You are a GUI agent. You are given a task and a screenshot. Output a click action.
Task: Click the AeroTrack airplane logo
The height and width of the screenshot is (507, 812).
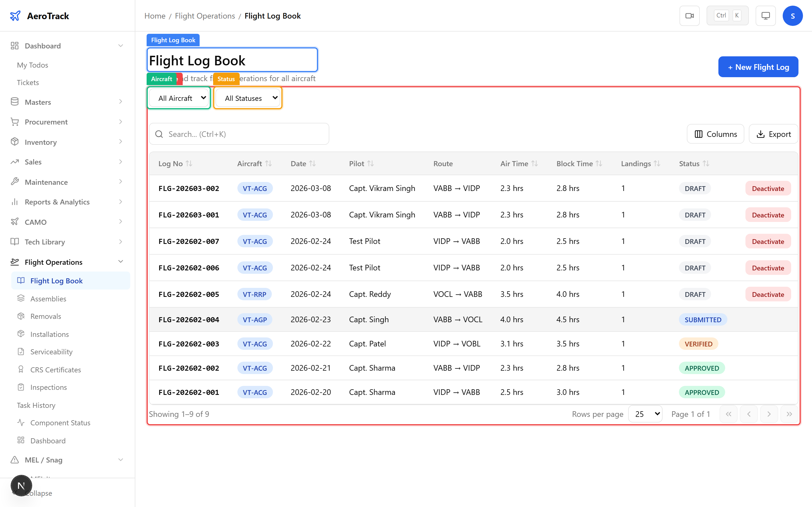pyautogui.click(x=15, y=16)
